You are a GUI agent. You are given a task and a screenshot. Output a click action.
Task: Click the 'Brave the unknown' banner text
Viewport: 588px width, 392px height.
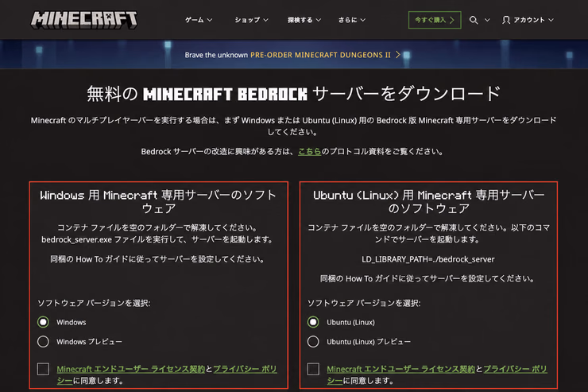click(216, 55)
